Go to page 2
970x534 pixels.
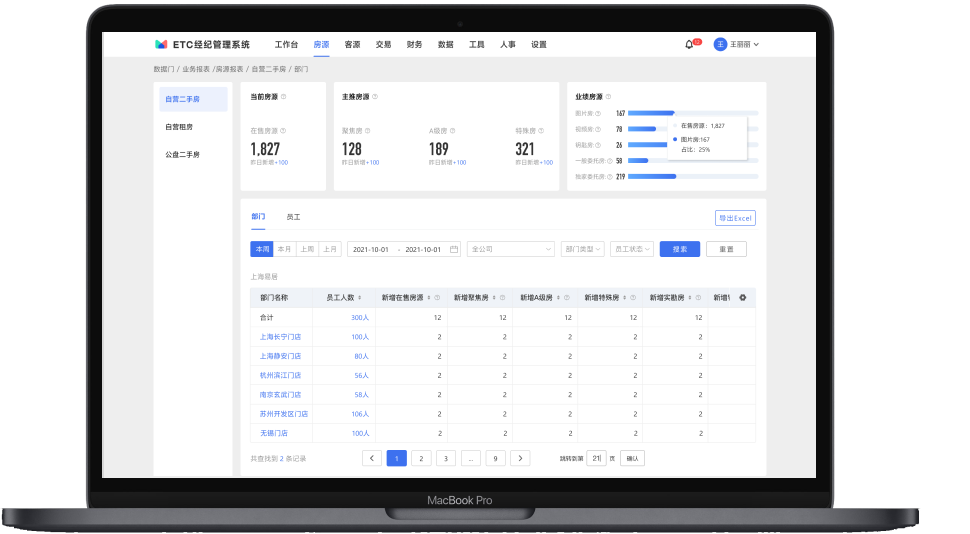(x=421, y=459)
